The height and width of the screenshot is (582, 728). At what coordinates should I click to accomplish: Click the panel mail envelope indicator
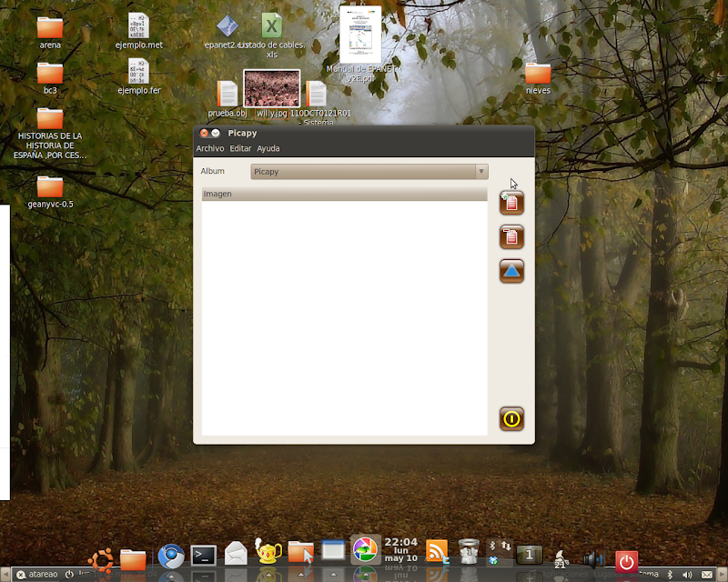[x=707, y=575]
